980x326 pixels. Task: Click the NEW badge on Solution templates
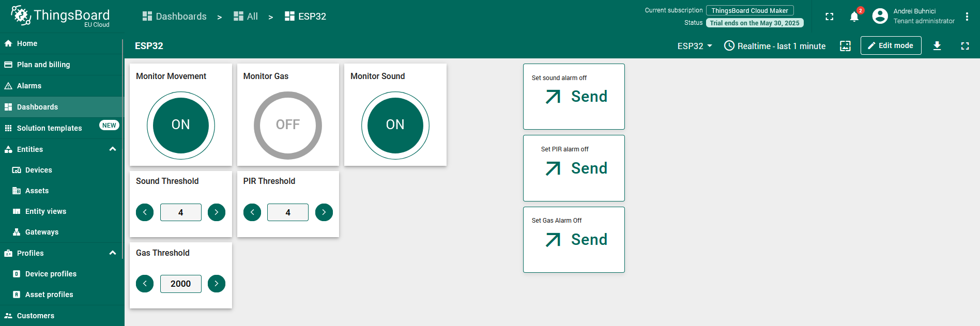coord(109,126)
